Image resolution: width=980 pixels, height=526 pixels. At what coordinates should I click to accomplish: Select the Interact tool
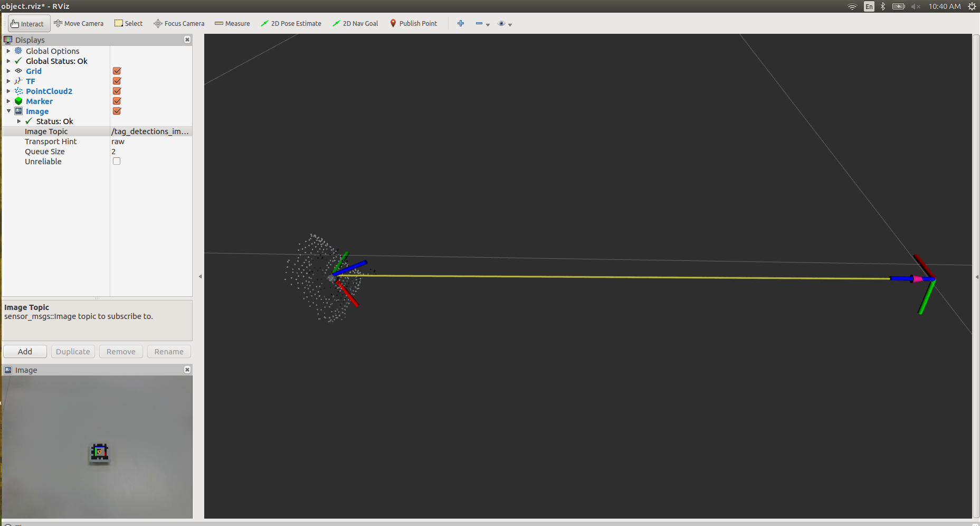pyautogui.click(x=28, y=23)
